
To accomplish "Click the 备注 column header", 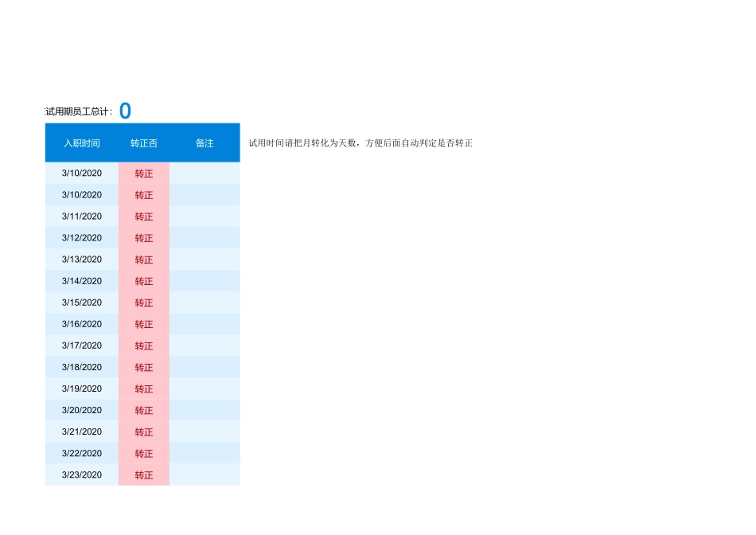I will click(204, 143).
